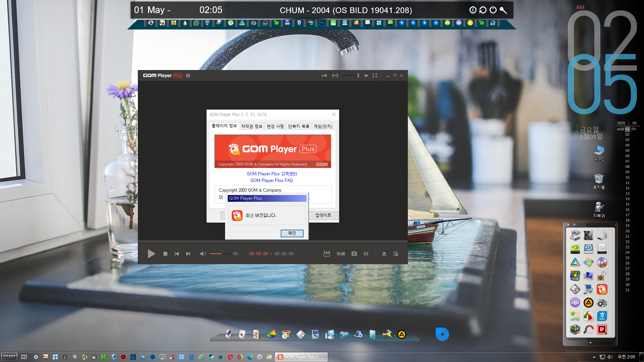Click the shutdown power icon in top bar
Image resolution: width=644 pixels, height=362 pixels.
tap(493, 10)
